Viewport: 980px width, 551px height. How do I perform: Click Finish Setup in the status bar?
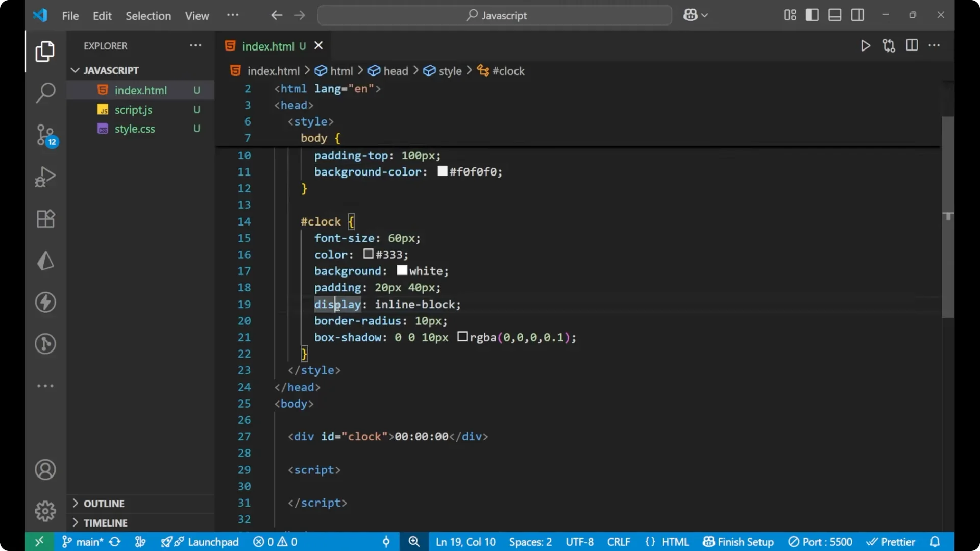click(x=738, y=542)
